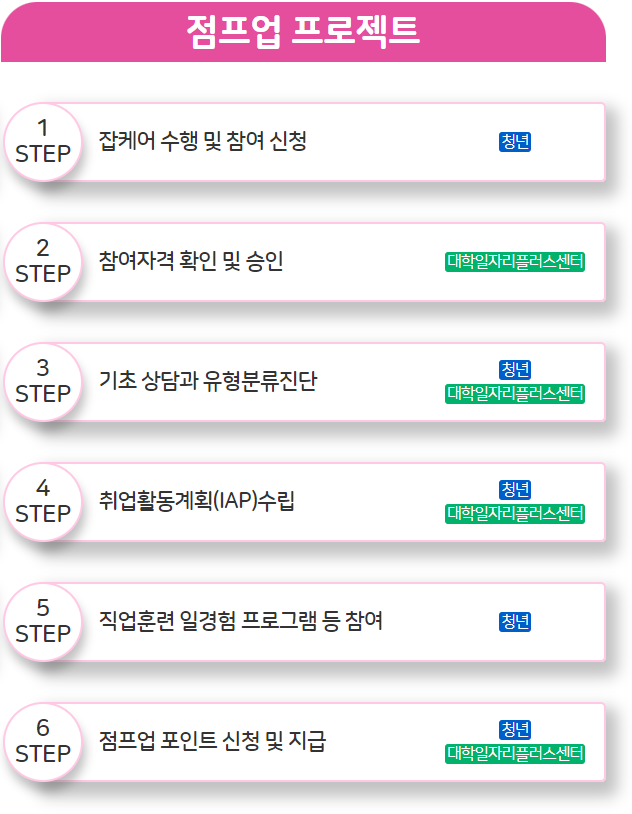632x814 pixels.
Task: Click the blue 청년 tag in step 3
Action: 515,370
